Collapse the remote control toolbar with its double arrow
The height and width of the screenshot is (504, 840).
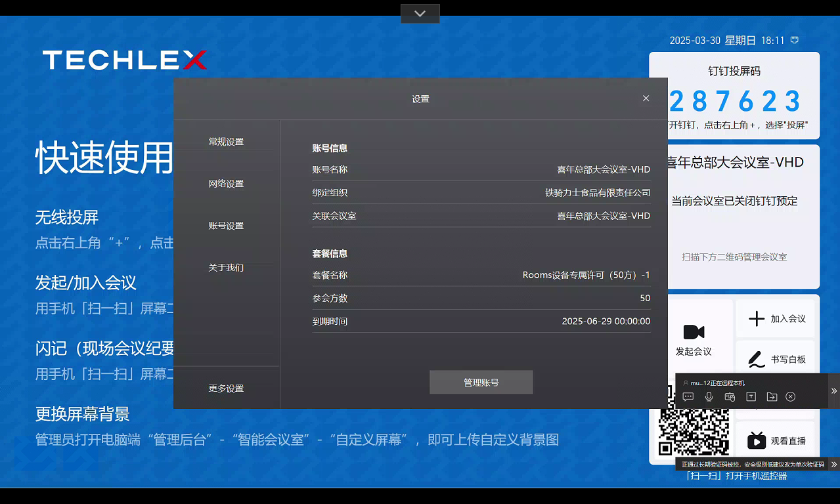tap(834, 390)
